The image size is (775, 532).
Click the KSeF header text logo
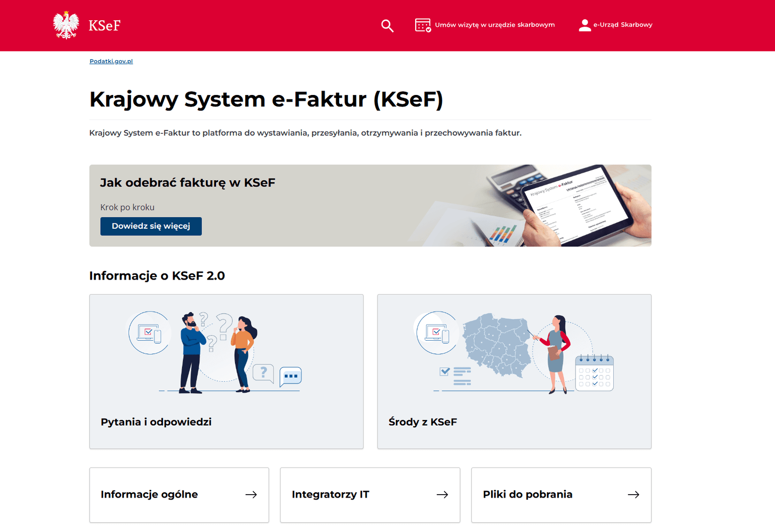pos(104,26)
